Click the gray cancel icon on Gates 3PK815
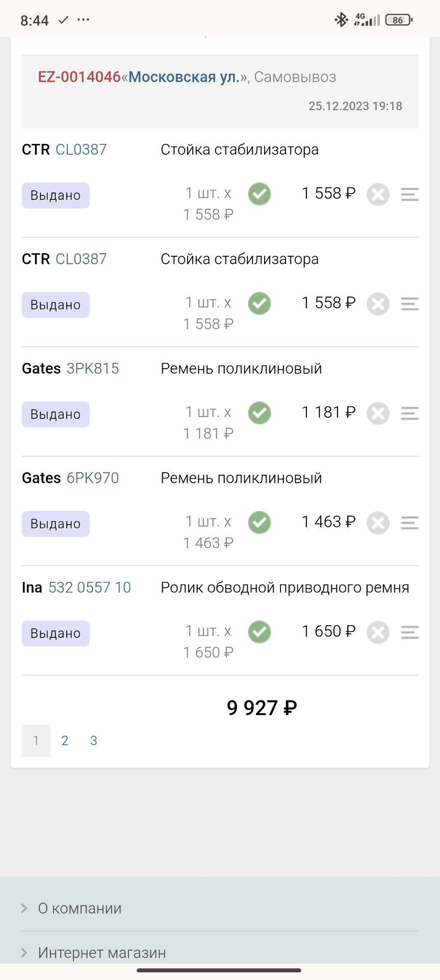 (x=378, y=413)
